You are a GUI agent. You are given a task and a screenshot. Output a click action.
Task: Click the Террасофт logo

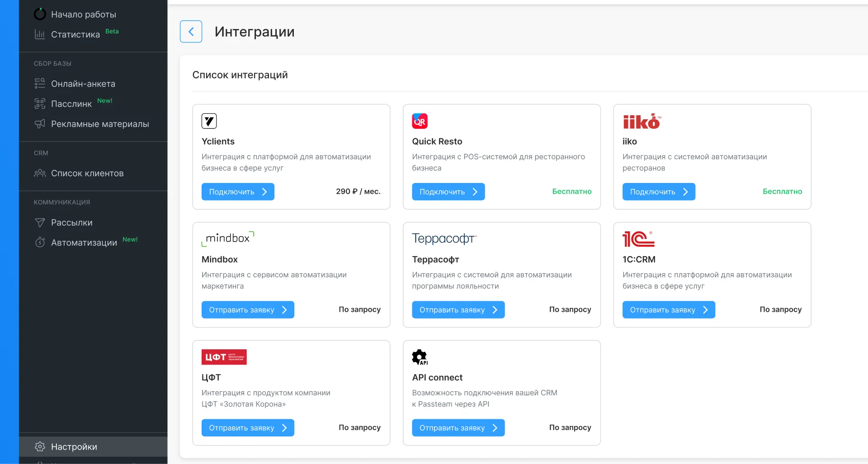click(443, 238)
